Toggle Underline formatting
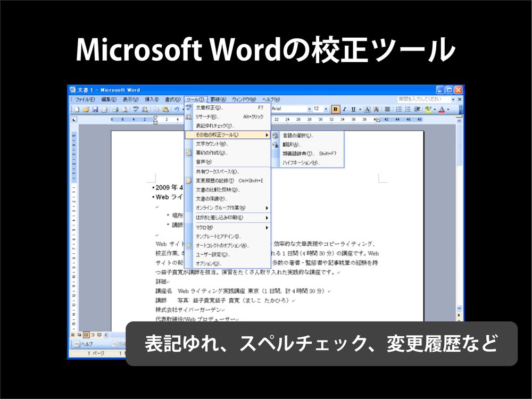The width and height of the screenshot is (532, 399). click(353, 109)
